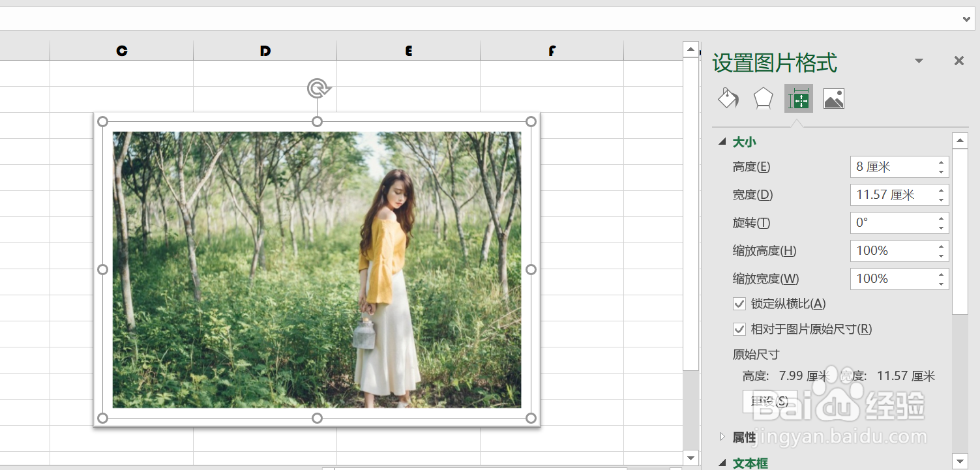
Task: Click the format pane scrollbar down arrow
Action: 960,460
